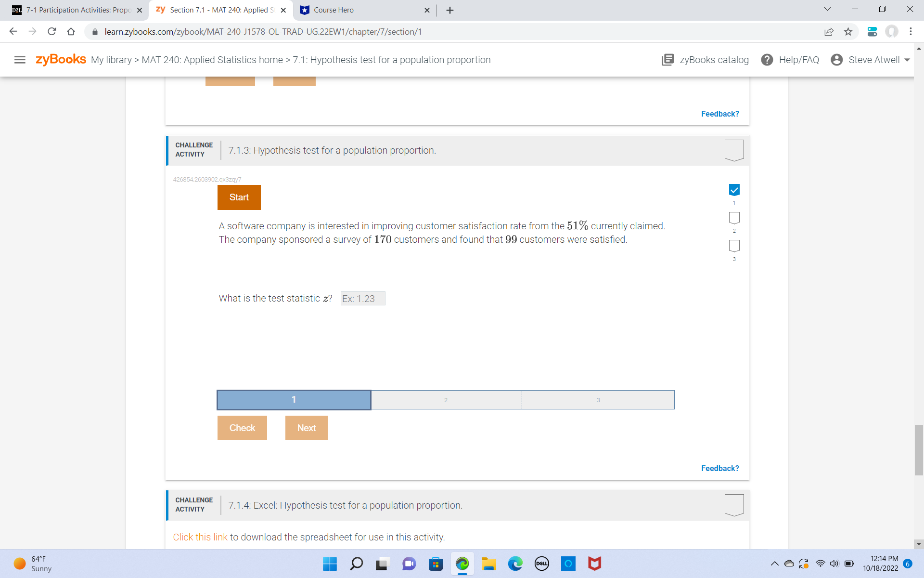Click the browser share icon
Screen dimensions: 924x578
click(x=829, y=32)
